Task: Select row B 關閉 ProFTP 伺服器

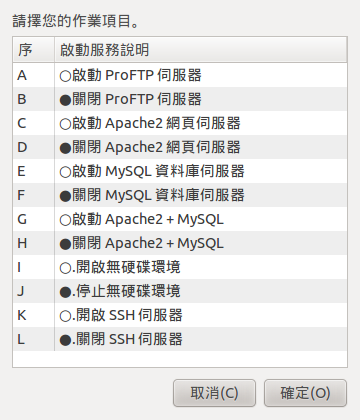Action: point(180,99)
